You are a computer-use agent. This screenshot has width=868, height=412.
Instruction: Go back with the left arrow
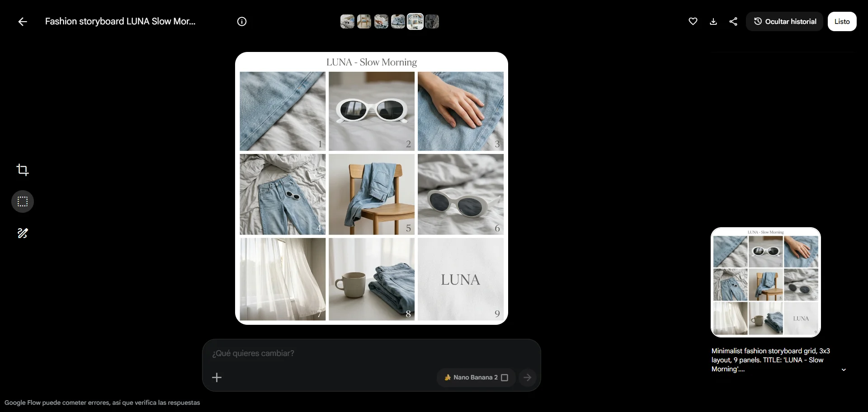point(23,22)
